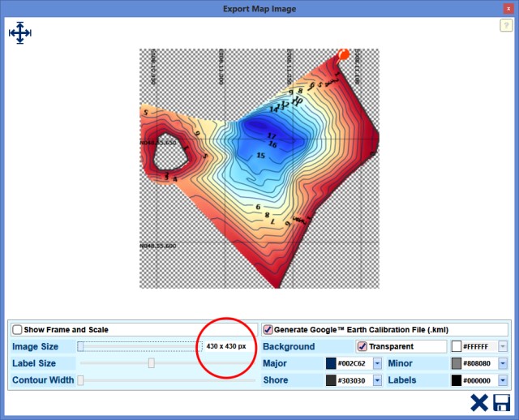The image size is (519, 420).
Task: Click the Shore color swatch #303030
Action: click(331, 380)
